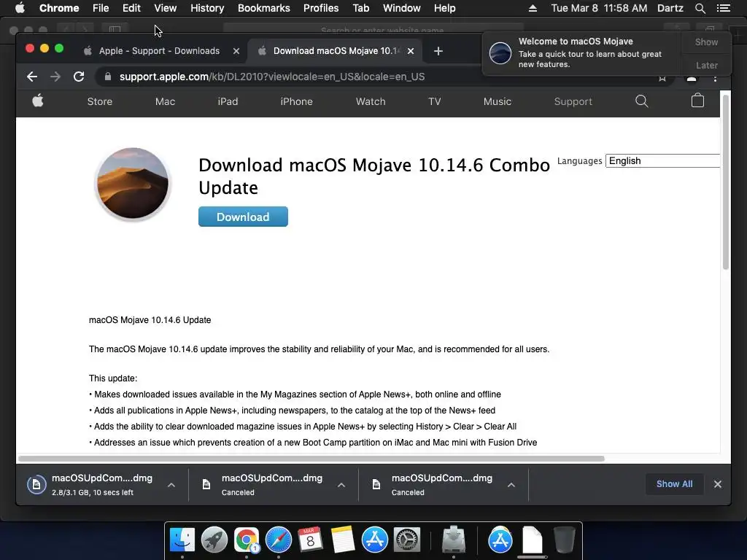Reload the page with refresh icon

point(79,77)
